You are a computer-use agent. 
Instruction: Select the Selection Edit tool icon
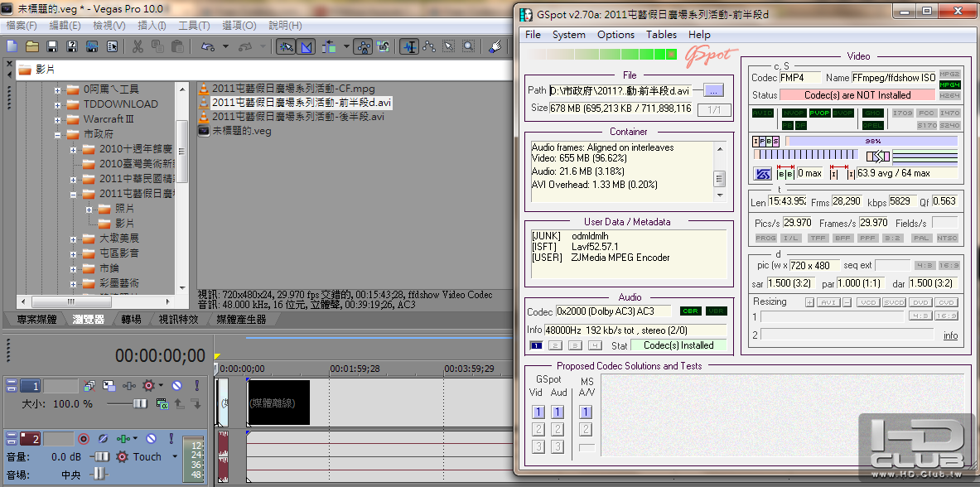(448, 46)
